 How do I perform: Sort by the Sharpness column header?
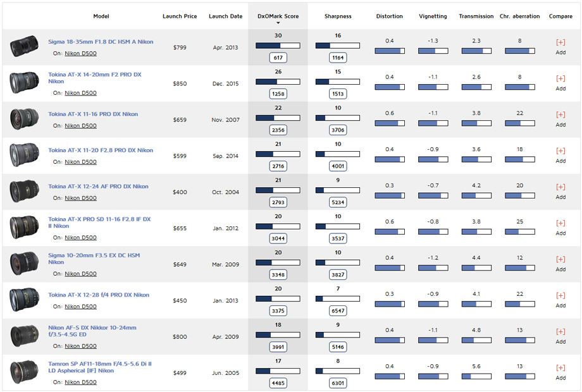click(x=338, y=16)
